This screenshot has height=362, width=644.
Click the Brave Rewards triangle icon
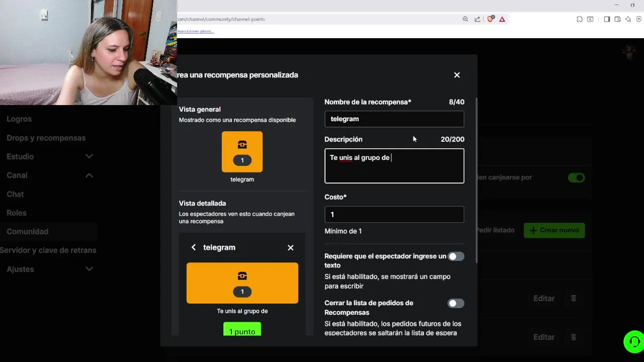click(x=502, y=19)
